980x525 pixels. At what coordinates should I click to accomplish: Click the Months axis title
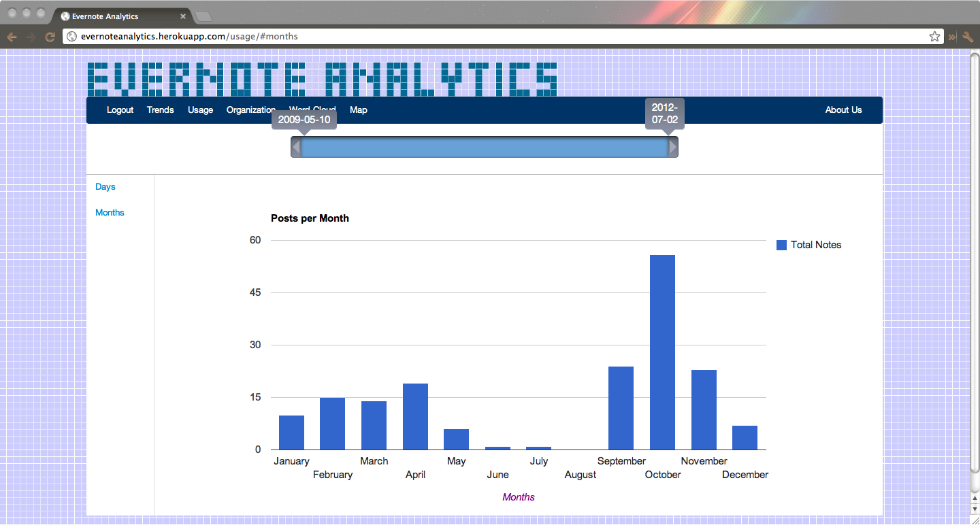click(519, 497)
